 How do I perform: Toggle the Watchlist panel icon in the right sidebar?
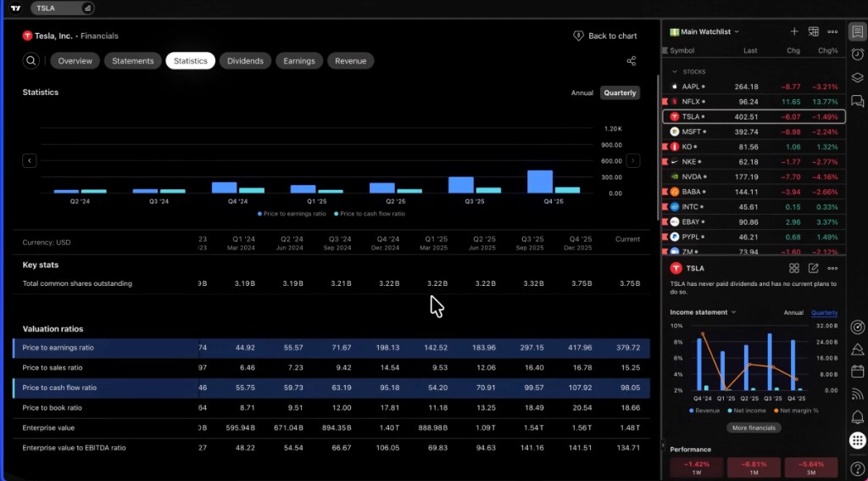[x=857, y=31]
